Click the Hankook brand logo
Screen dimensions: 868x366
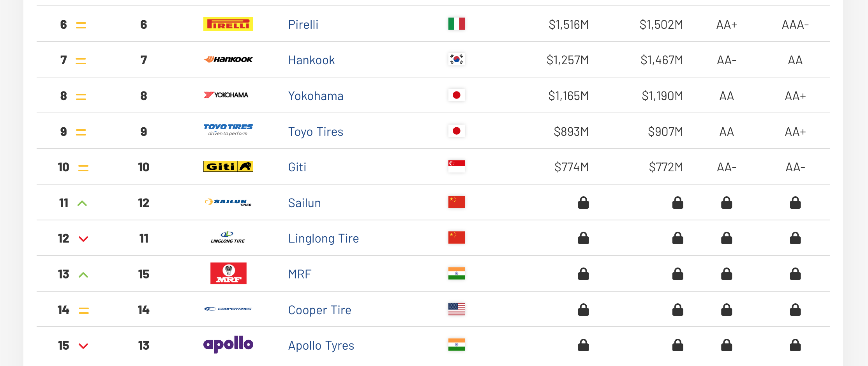pos(228,60)
